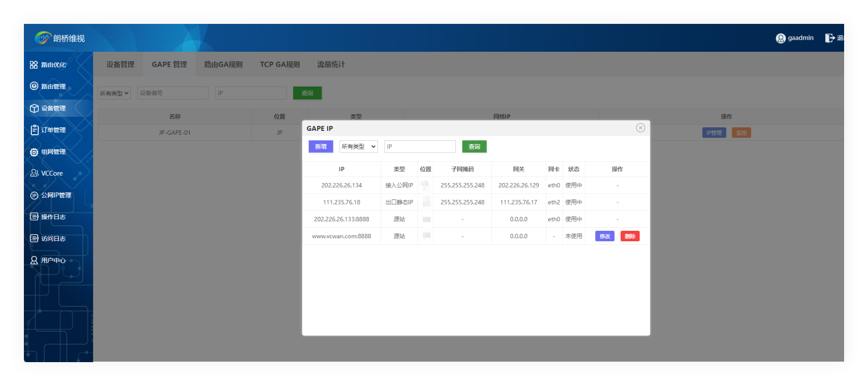The height and width of the screenshot is (386, 868).
Task: Click the gaadmin user avatar icon
Action: tap(780, 38)
